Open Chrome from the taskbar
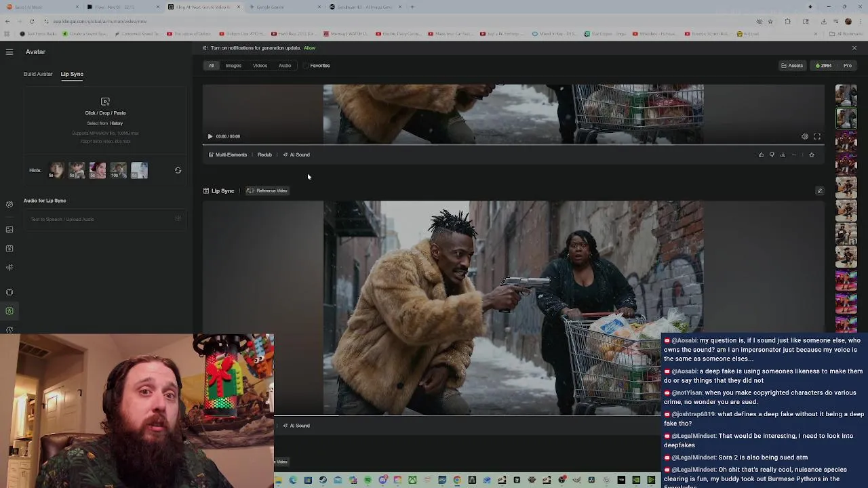 click(457, 481)
